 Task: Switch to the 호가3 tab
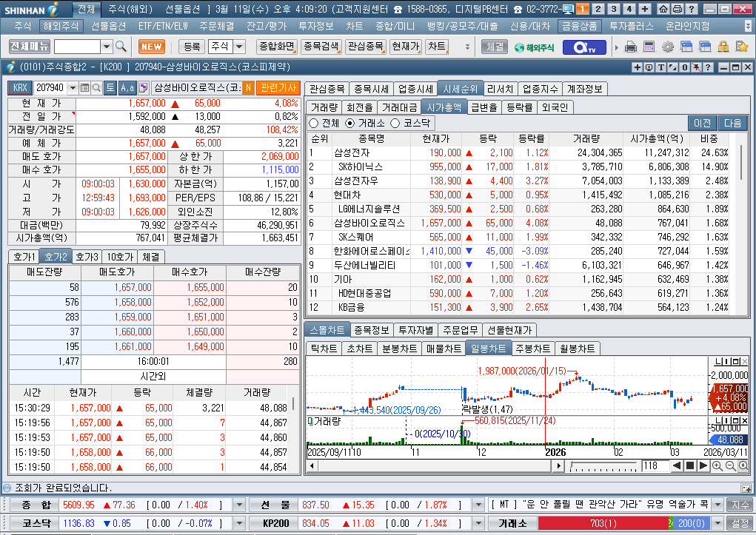[x=87, y=257]
